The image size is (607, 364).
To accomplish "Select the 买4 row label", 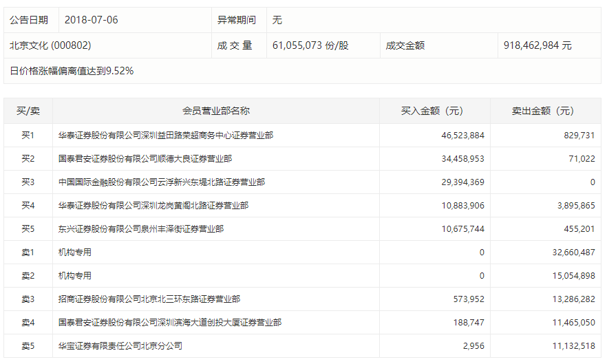I will pyautogui.click(x=28, y=206).
